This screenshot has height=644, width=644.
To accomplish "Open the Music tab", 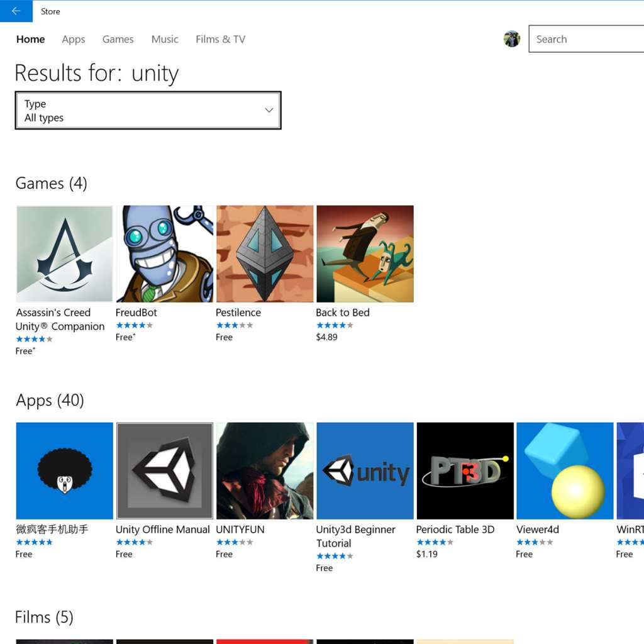I will tap(165, 39).
